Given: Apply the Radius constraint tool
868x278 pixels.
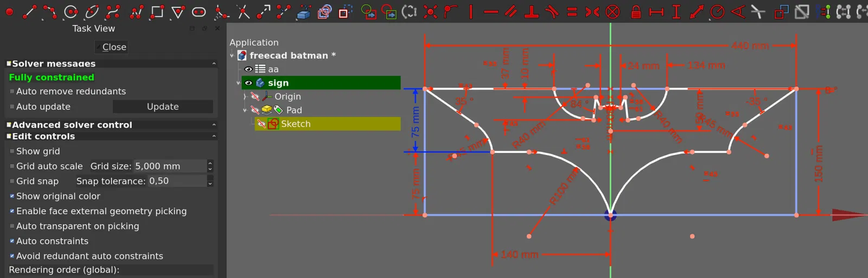Looking at the screenshot, I should [717, 11].
